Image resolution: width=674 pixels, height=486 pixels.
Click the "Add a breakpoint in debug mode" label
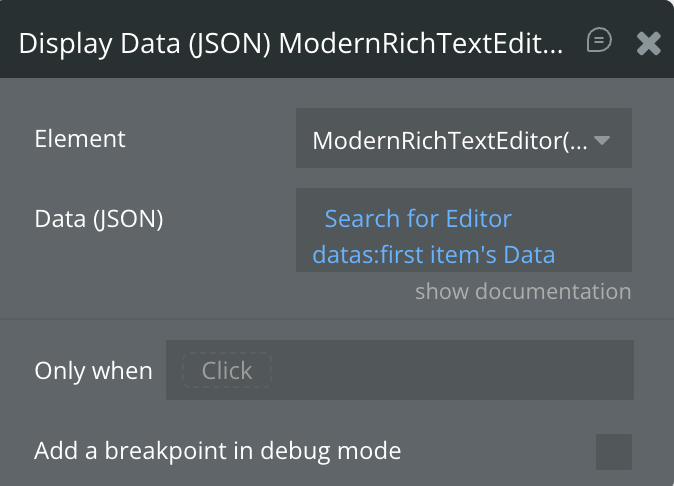click(x=217, y=451)
